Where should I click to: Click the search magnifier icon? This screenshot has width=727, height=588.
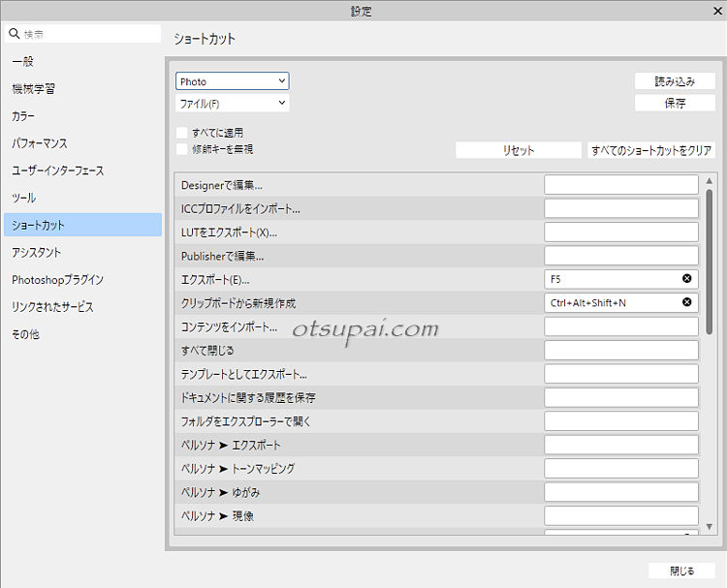click(x=14, y=34)
